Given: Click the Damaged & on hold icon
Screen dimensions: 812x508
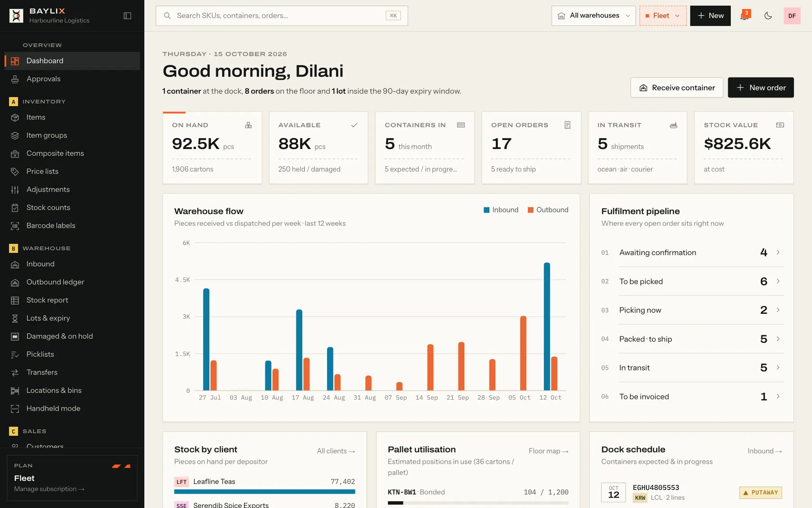Looking at the screenshot, I should [15, 336].
